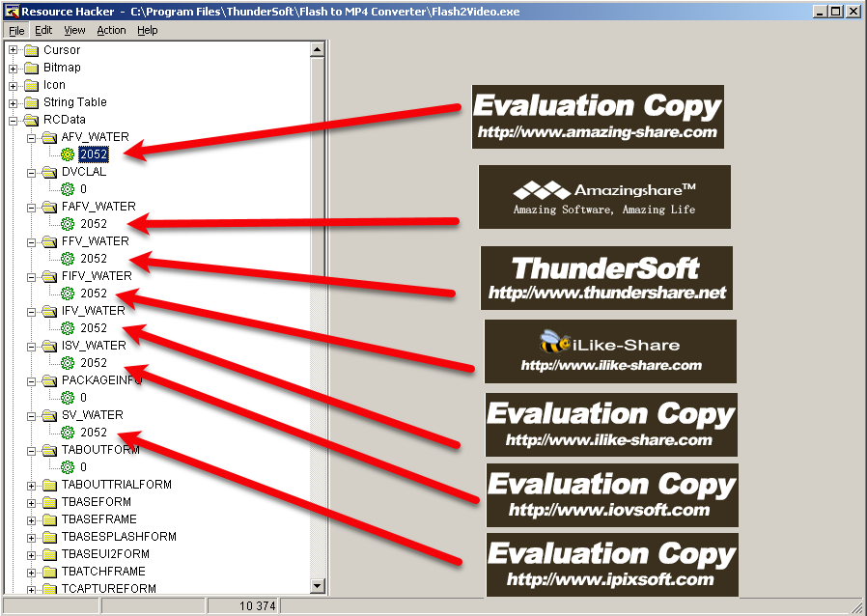This screenshot has width=867, height=616.
Task: Click the gear icon under FAFV_WATER
Action: click(68, 224)
